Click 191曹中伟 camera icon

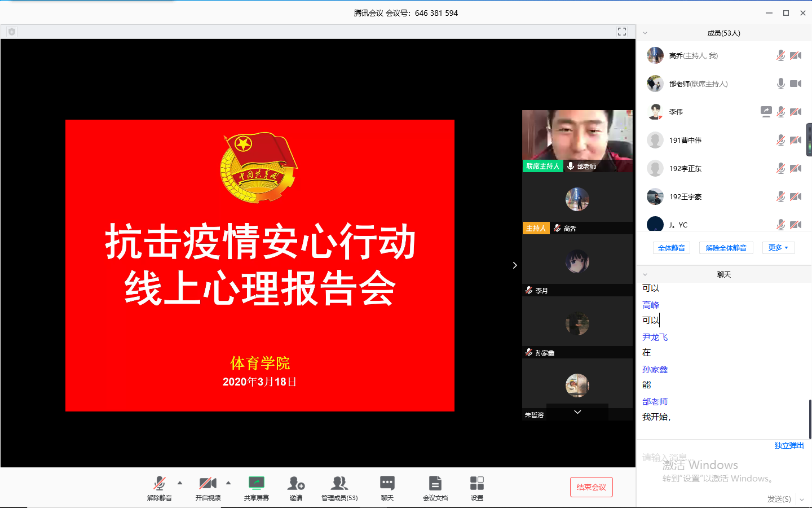pos(796,140)
